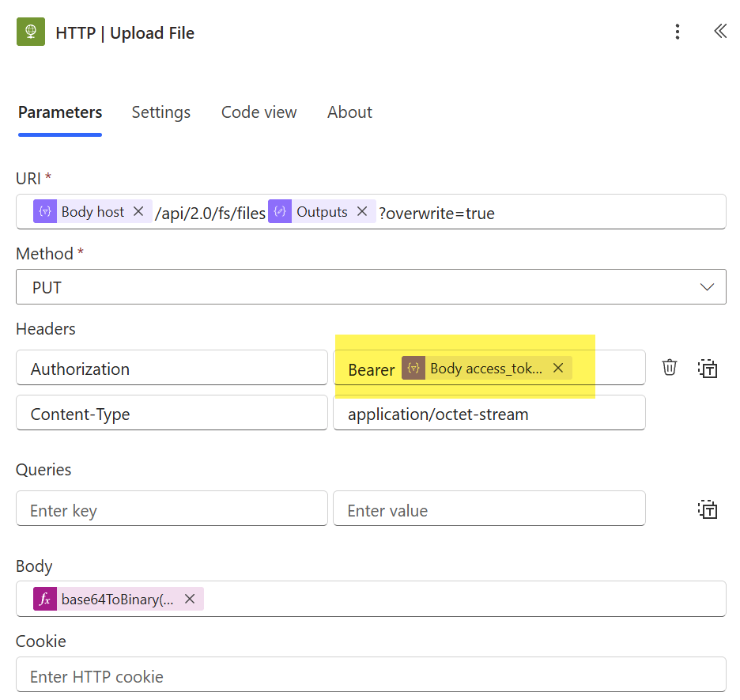The height and width of the screenshot is (700, 740).
Task: Select the Parameters tab
Action: 60,112
